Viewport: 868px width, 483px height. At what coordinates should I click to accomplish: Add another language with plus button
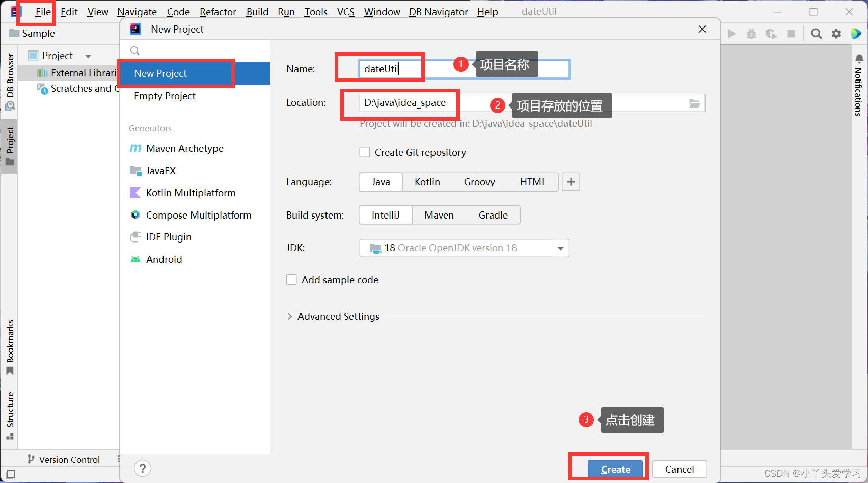pyautogui.click(x=571, y=182)
